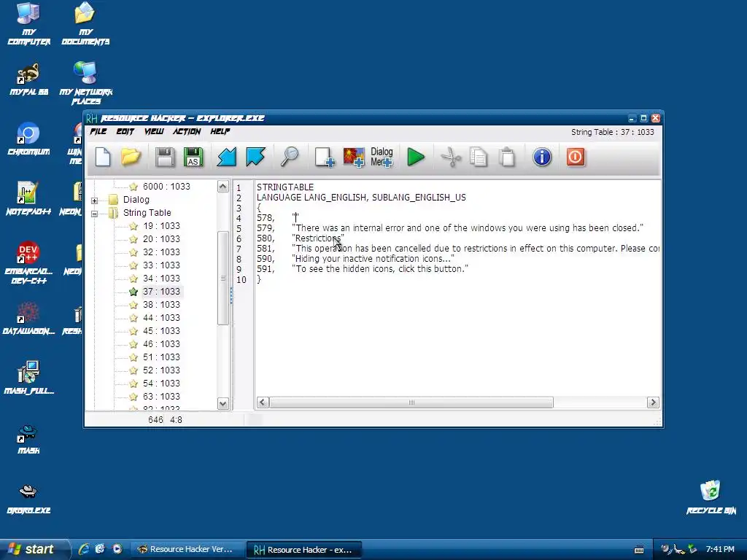The height and width of the screenshot is (560, 747).
Task: Open the Edit menu
Action: pyautogui.click(x=125, y=131)
